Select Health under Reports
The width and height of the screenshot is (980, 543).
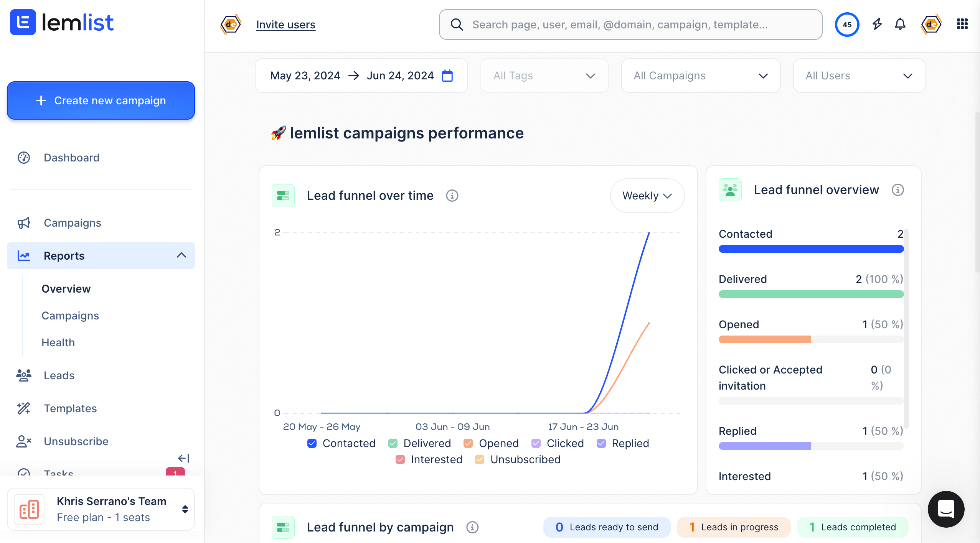(58, 342)
